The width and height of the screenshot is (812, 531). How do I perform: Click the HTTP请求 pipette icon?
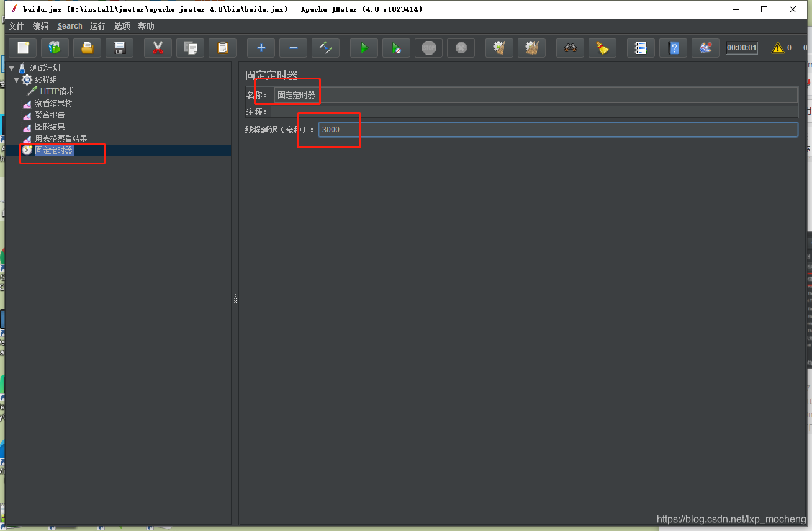pyautogui.click(x=32, y=91)
